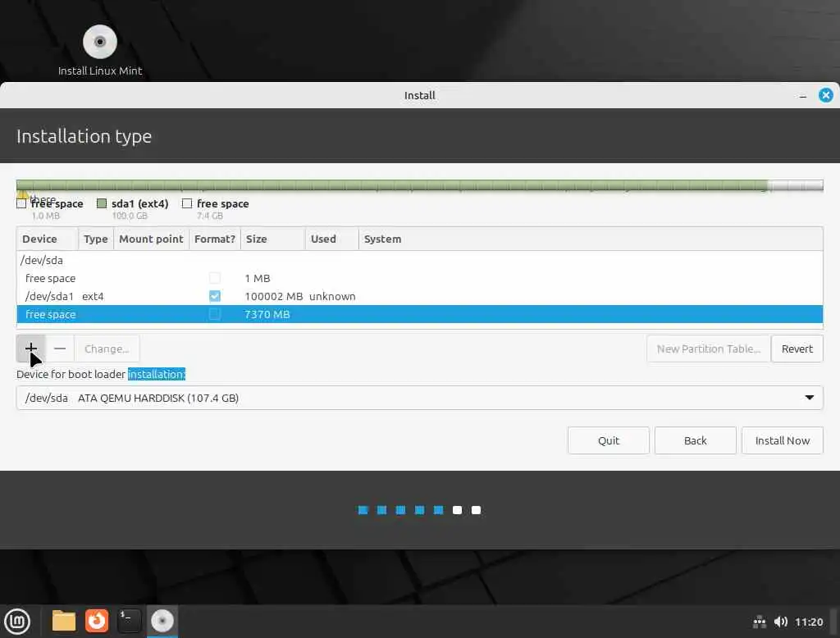The image size is (840, 638).
Task: Toggle Format checkbox on 1 MB free space row
Action: coord(215,278)
